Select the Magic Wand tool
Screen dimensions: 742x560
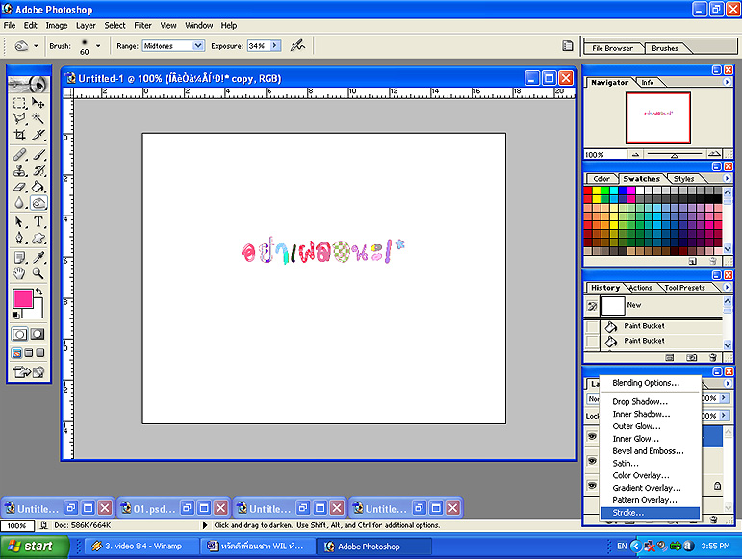(38, 119)
